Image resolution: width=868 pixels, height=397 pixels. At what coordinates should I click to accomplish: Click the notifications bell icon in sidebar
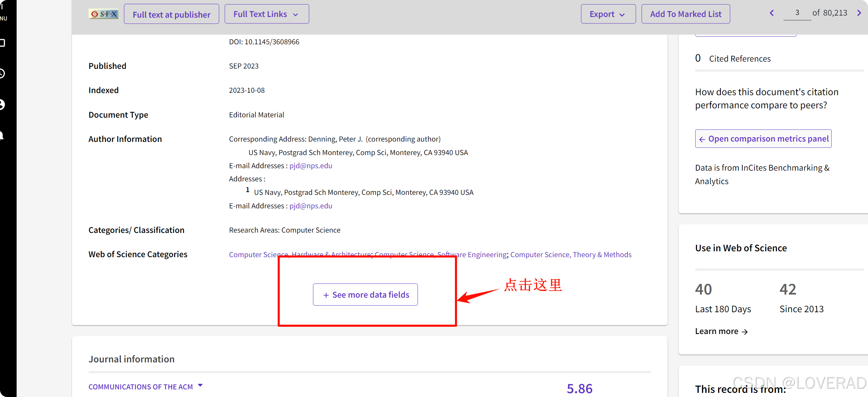(x=2, y=135)
